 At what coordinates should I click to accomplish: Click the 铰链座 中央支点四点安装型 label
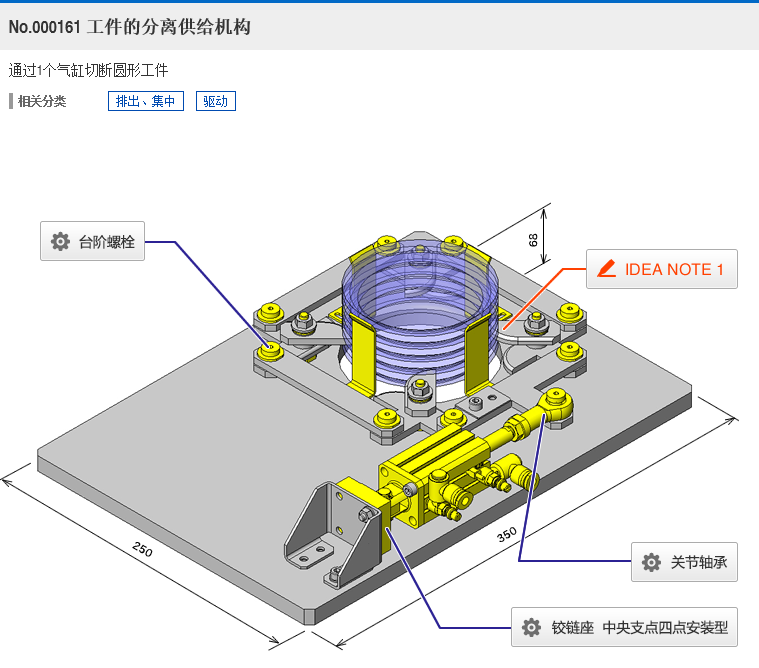pyautogui.click(x=624, y=627)
